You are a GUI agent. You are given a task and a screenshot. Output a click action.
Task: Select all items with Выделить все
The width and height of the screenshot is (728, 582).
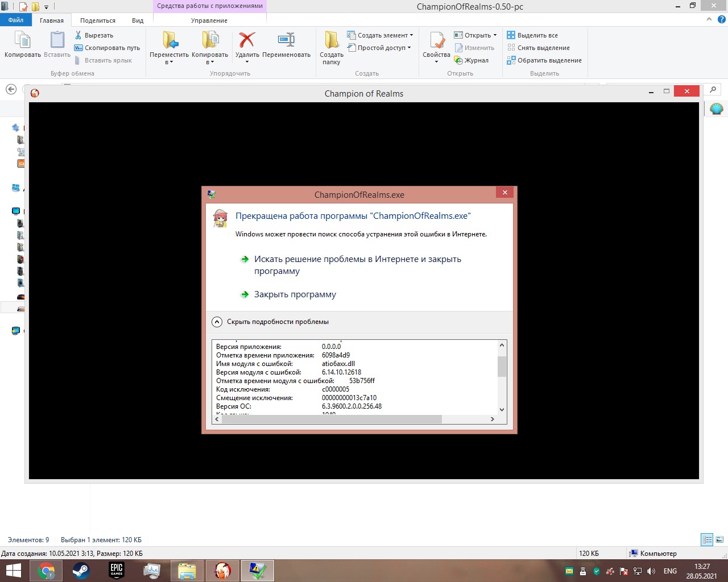(x=532, y=35)
